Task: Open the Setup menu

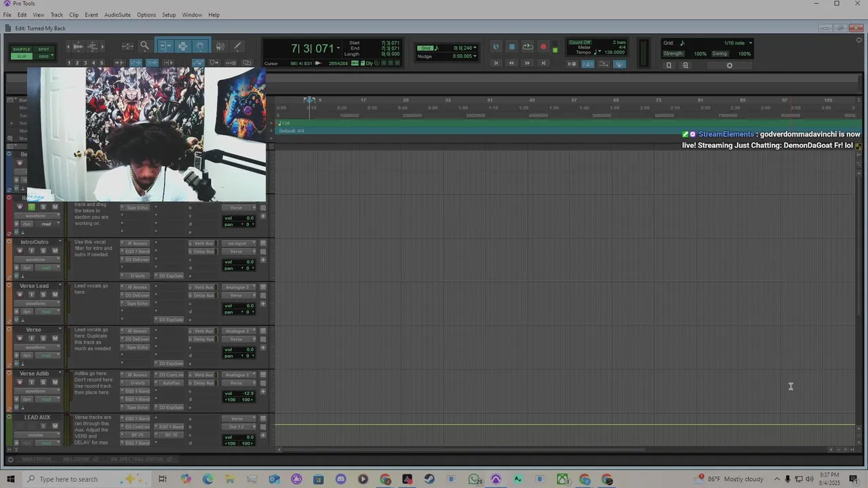Action: [169, 15]
